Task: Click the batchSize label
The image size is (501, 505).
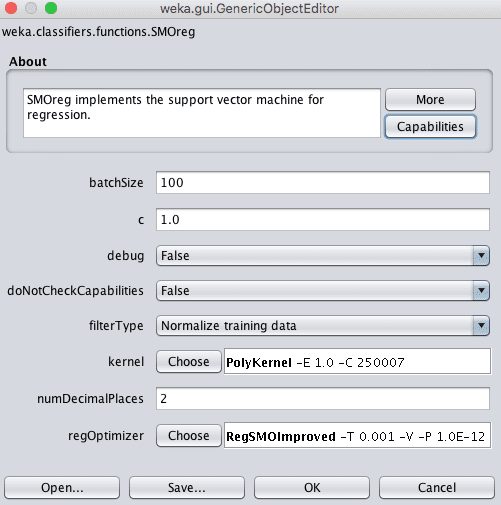Action: 116,183
